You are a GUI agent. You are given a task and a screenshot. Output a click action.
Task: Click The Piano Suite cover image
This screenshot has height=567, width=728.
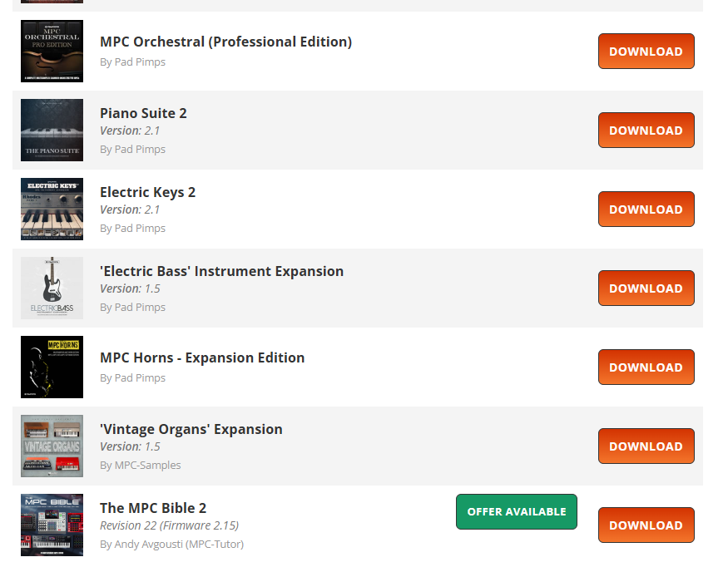click(x=52, y=130)
